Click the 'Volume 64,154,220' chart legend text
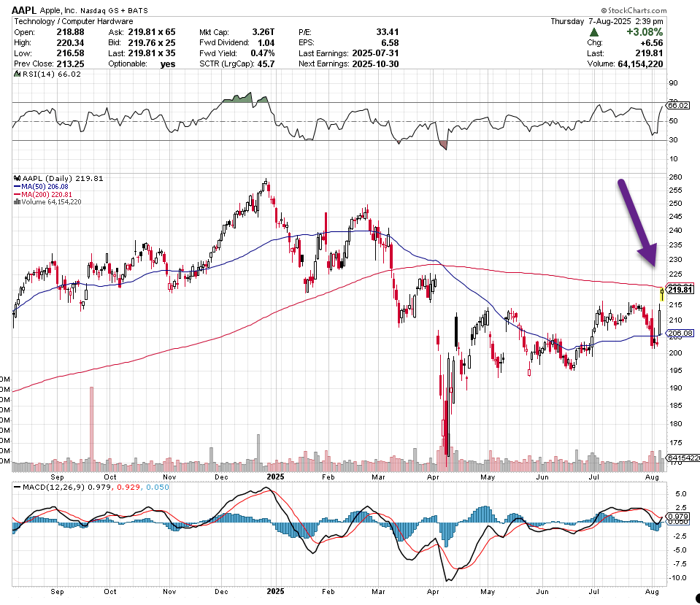The height and width of the screenshot is (605, 700). [51, 202]
